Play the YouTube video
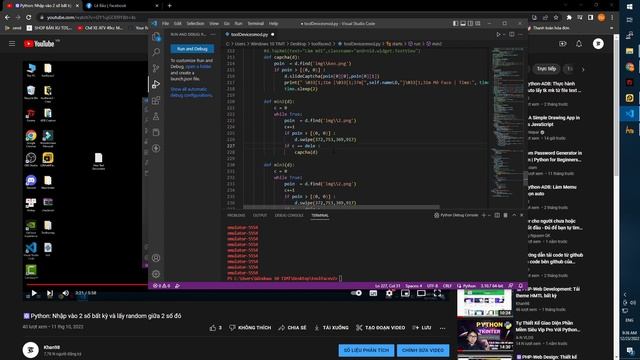The height and width of the screenshot is (360, 640). pyautogui.click(x=34, y=293)
